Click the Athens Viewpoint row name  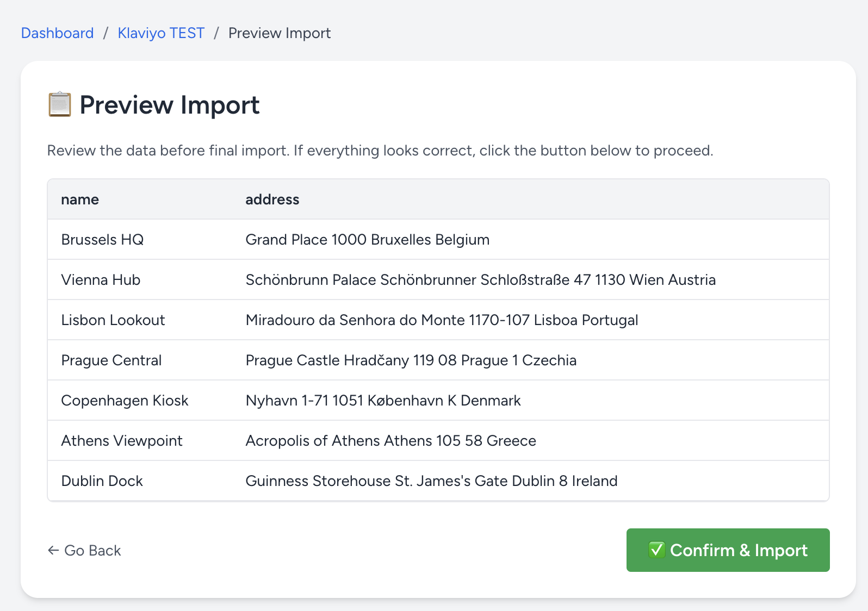coord(121,441)
